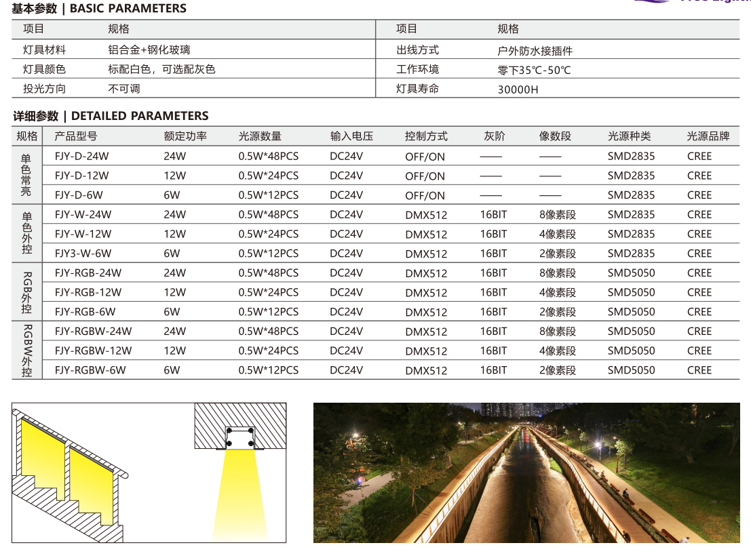This screenshot has height=560, width=751.
Task: Select the FJY-RGBW-6W model cell
Action: point(90,371)
